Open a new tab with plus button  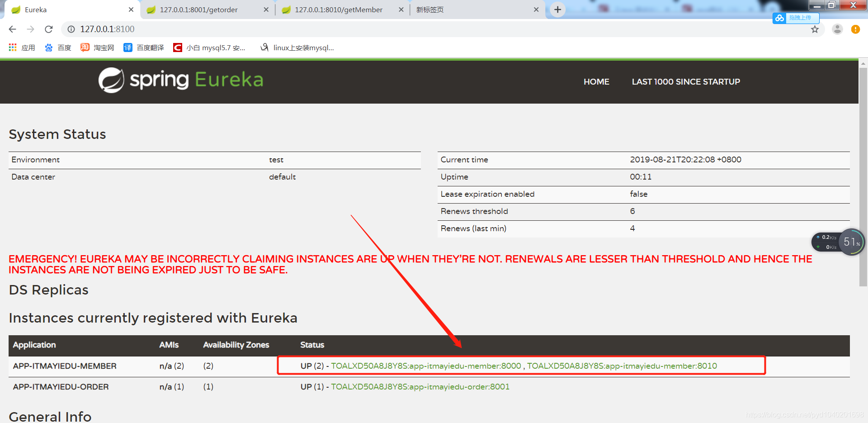tap(558, 10)
